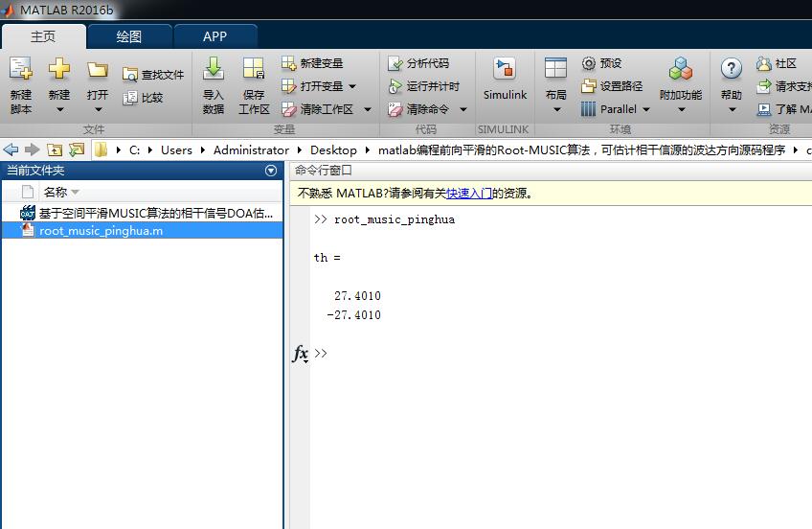Expand the Add-Ons (附加功能) dropdown arrow
This screenshot has width=812, height=529.
click(682, 110)
